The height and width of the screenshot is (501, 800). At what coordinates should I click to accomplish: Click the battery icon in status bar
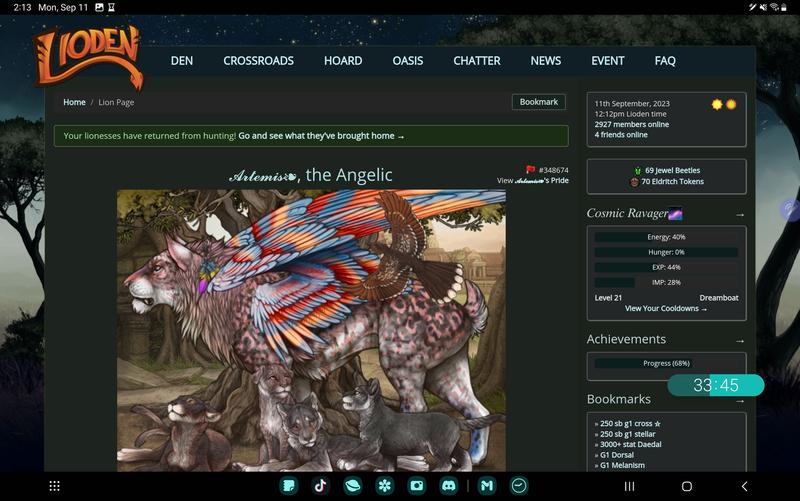pyautogui.click(x=784, y=7)
